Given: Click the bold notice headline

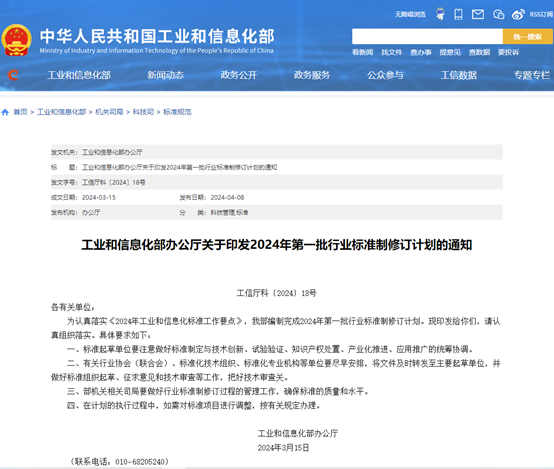Looking at the screenshot, I should point(277,245).
